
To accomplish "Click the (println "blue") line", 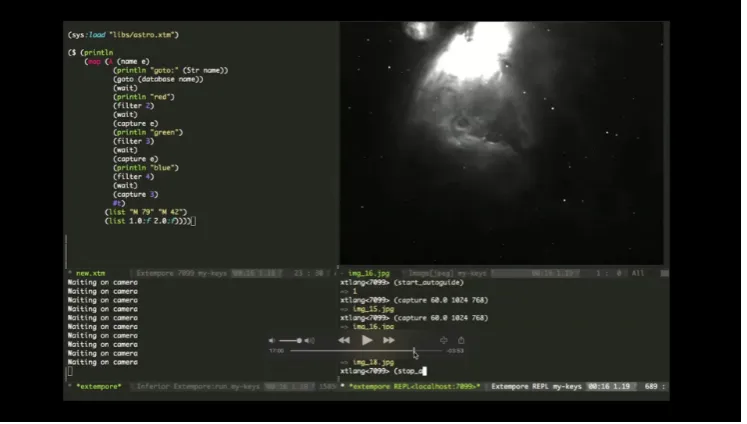I will 147,169.
